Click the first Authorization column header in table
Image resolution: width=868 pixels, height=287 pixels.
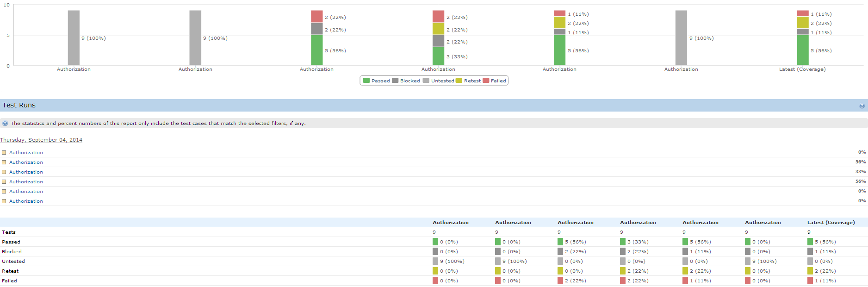coord(451,223)
